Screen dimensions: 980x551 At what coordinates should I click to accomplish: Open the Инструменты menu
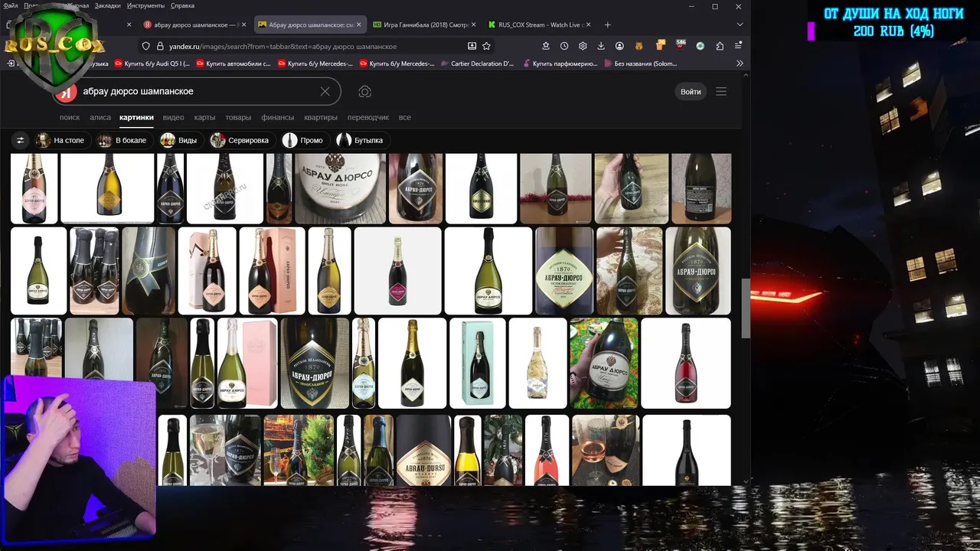(145, 5)
